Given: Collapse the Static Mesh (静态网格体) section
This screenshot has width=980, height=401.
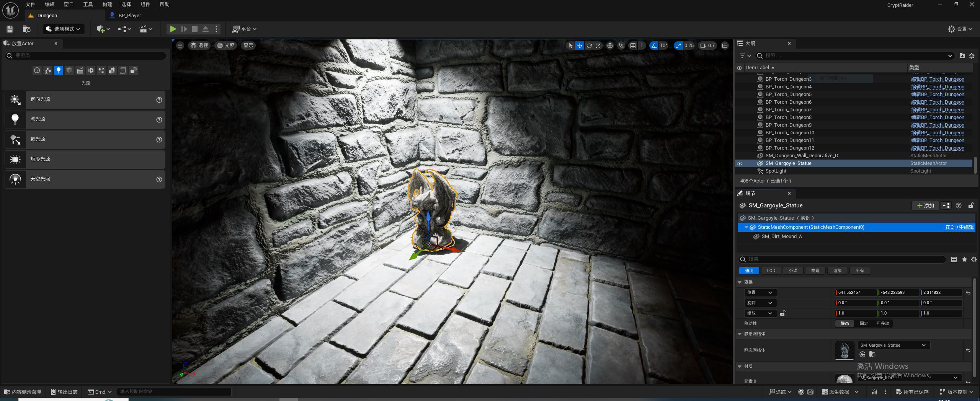Looking at the screenshot, I should point(740,334).
